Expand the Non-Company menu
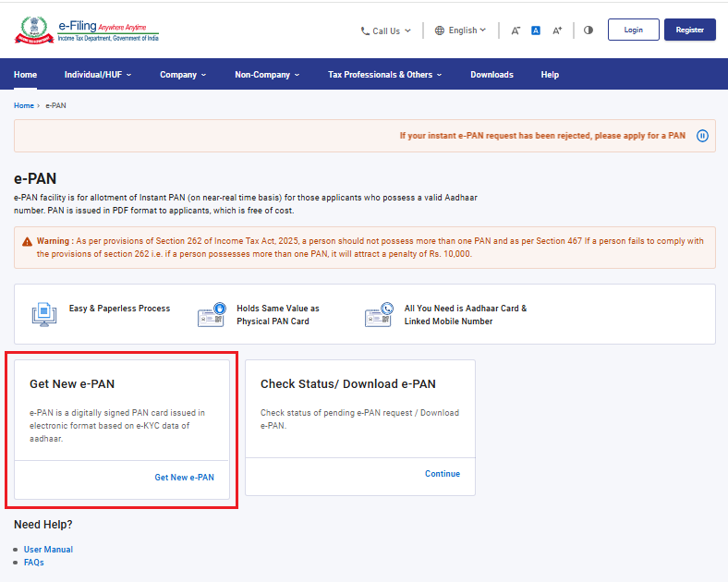The height and width of the screenshot is (582, 728). [x=267, y=75]
